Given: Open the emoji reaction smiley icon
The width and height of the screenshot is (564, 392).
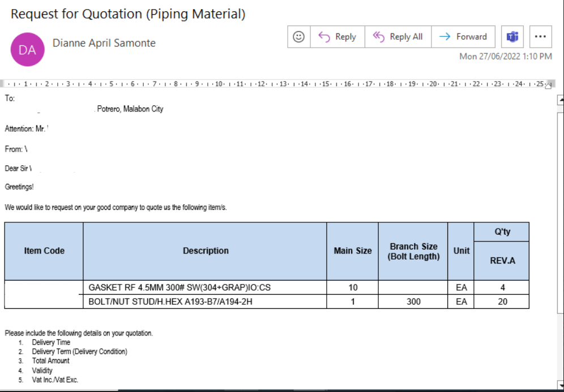Looking at the screenshot, I should [x=298, y=37].
